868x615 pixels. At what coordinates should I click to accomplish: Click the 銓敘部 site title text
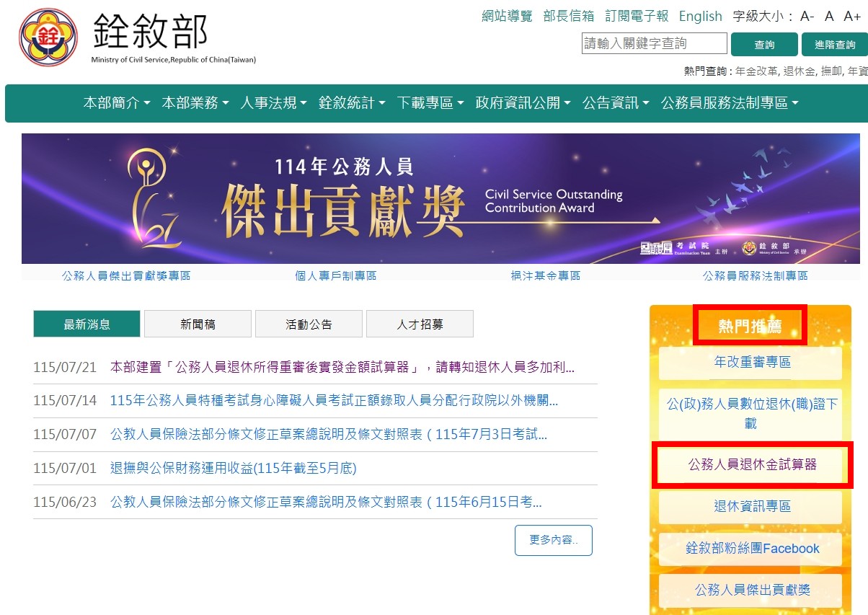150,32
